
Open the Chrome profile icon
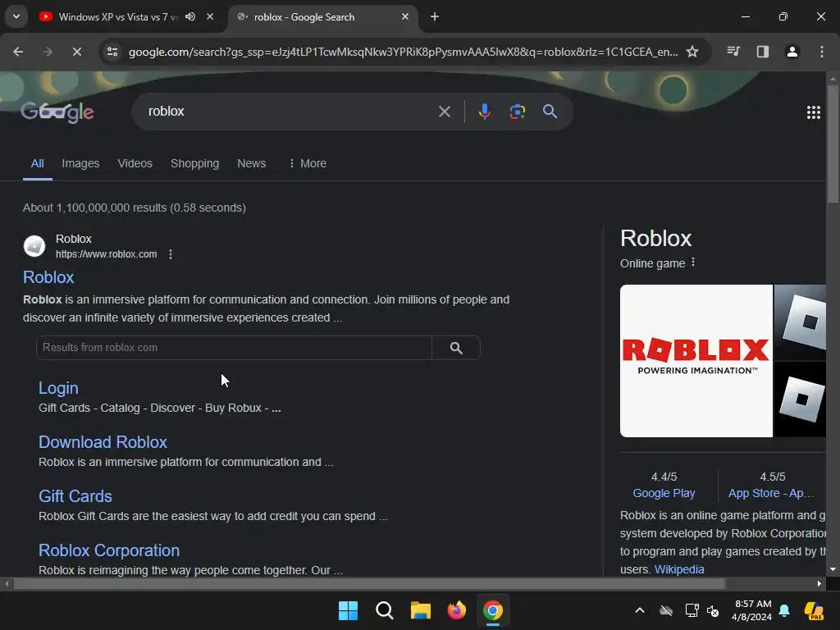tap(792, 52)
